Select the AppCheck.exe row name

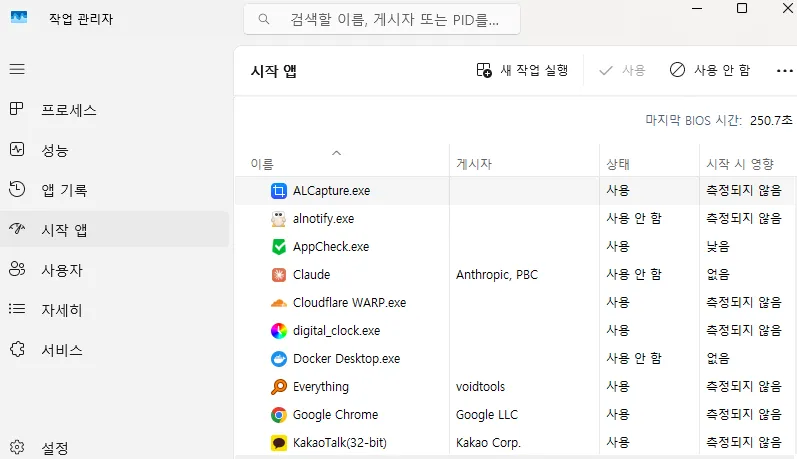pos(331,247)
